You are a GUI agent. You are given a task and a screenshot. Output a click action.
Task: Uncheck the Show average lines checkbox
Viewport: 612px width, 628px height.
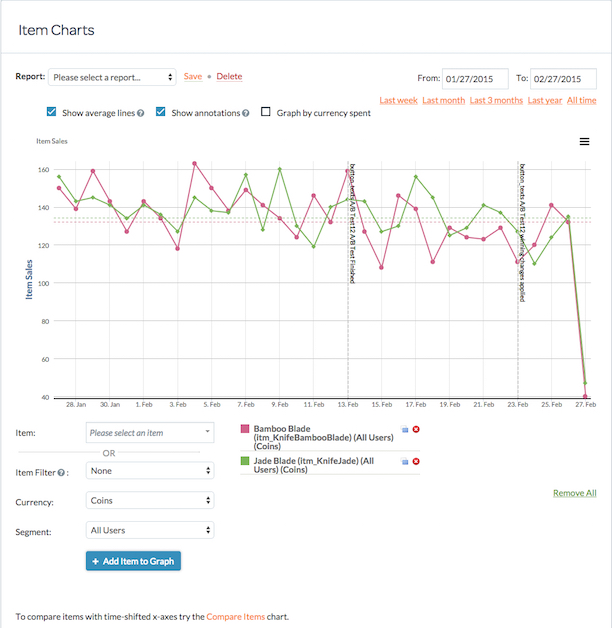click(51, 112)
